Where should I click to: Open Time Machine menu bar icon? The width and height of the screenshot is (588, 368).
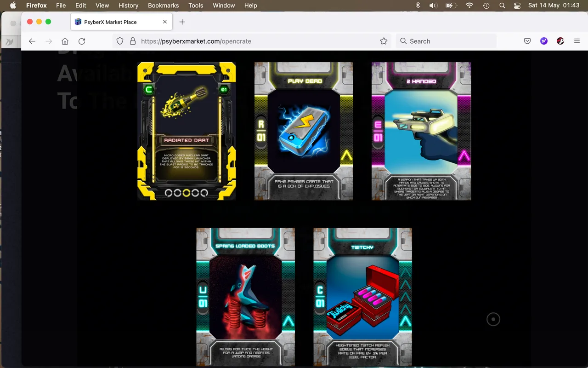pos(486,6)
